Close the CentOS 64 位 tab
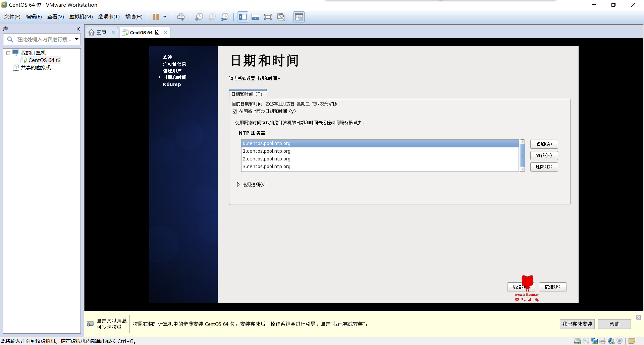The height and width of the screenshot is (345, 644). pyautogui.click(x=165, y=32)
